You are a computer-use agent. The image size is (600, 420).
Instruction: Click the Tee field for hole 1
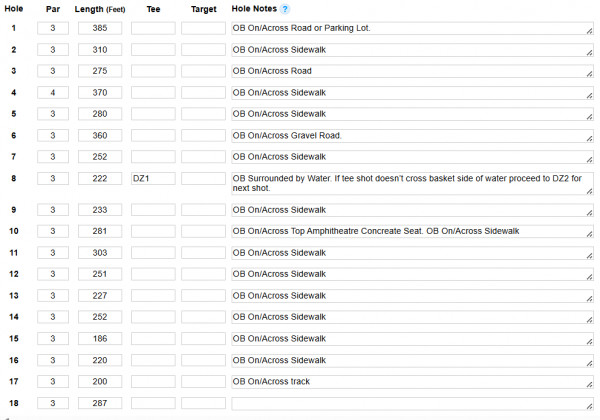click(152, 28)
